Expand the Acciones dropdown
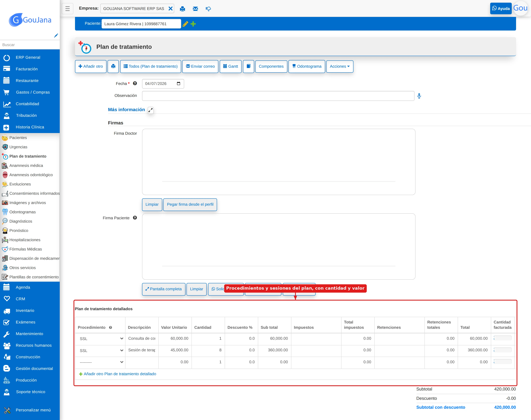Viewport: 531px width, 420px height. point(340,66)
